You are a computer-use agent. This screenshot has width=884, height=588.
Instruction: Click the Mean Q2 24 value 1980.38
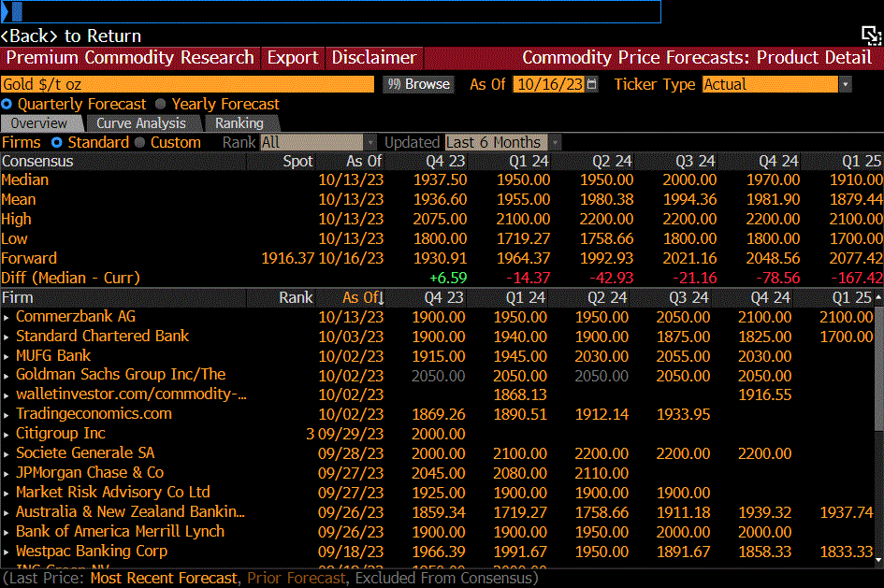pyautogui.click(x=606, y=199)
